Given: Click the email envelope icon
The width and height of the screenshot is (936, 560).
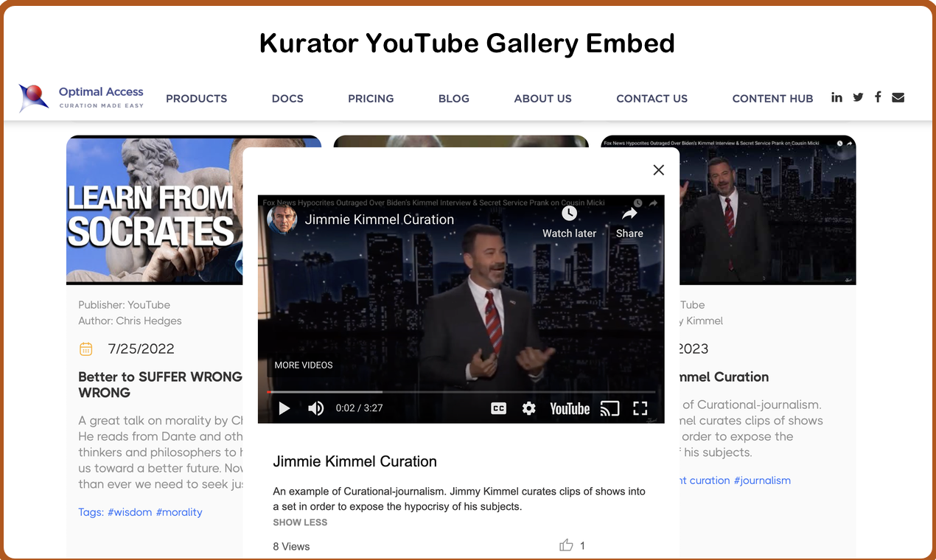Looking at the screenshot, I should [898, 97].
